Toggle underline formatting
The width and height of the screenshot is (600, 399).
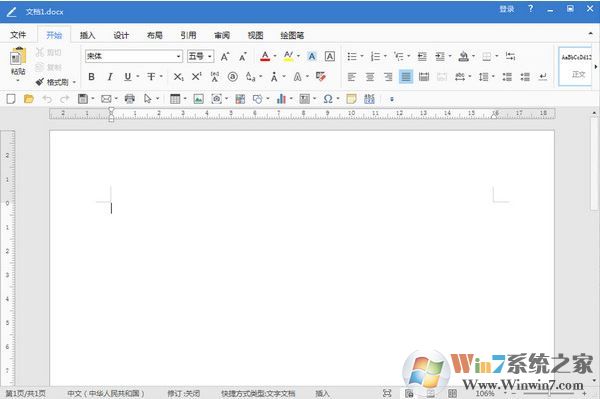[127, 77]
